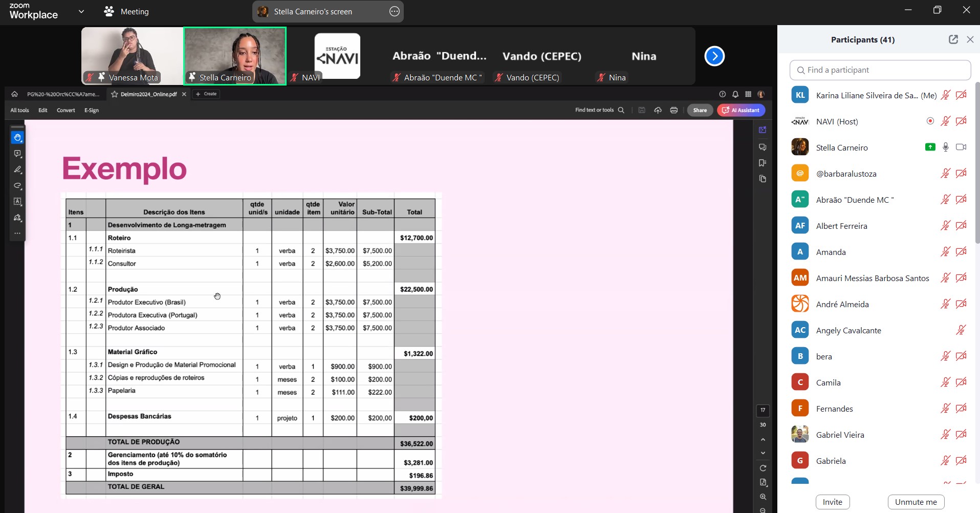The height and width of the screenshot is (513, 980).
Task: Click the green screen-sharing badge for Stella
Action: pos(930,147)
